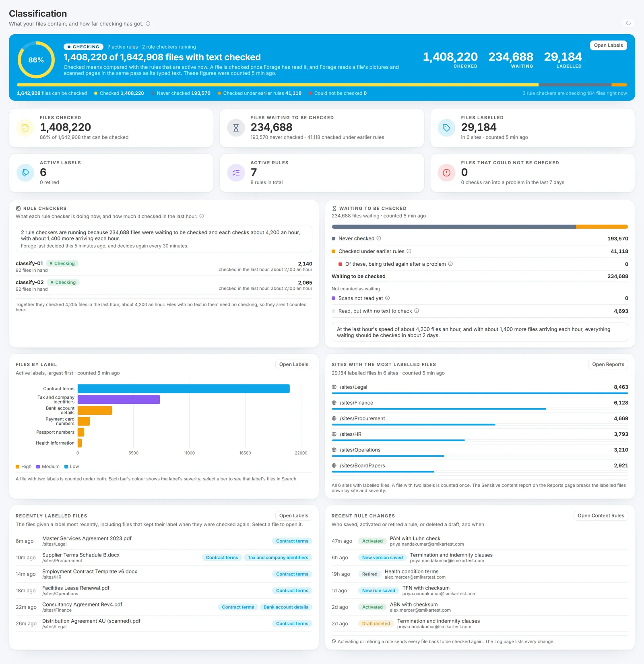This screenshot has height=664, width=644.
Task: Click PAN with Luhn check rule change
Action: coord(415,538)
